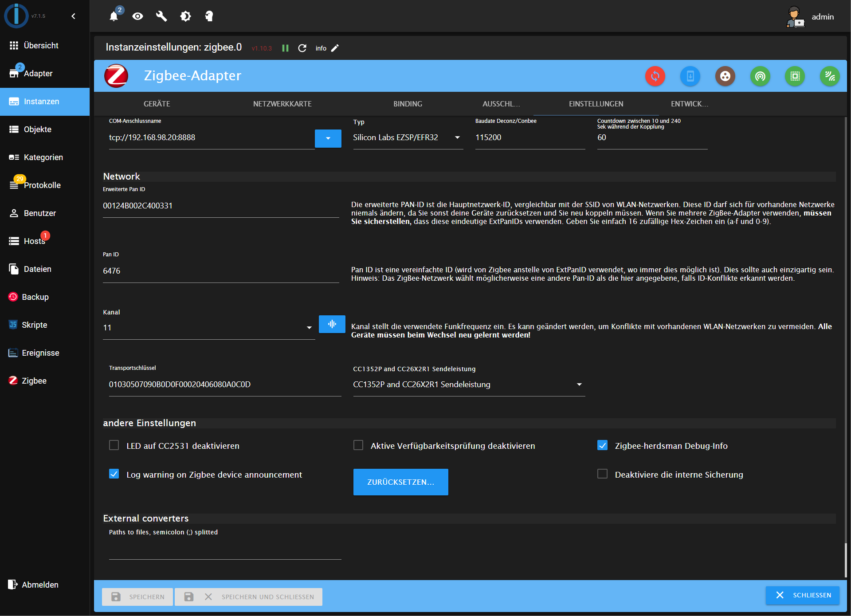Uncheck Log warning on Zigbee device announcement

click(114, 474)
